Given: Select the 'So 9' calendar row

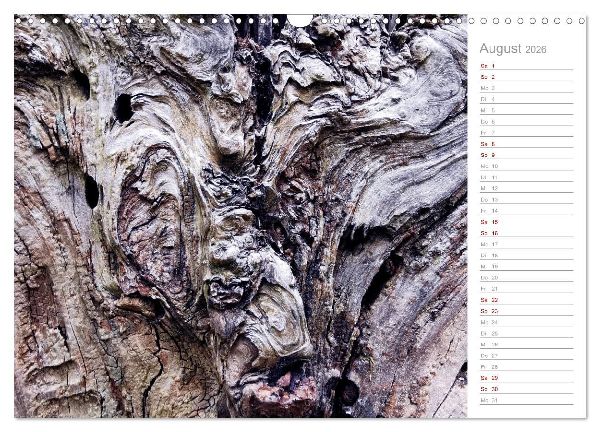Looking at the screenshot, I should pos(527,155).
